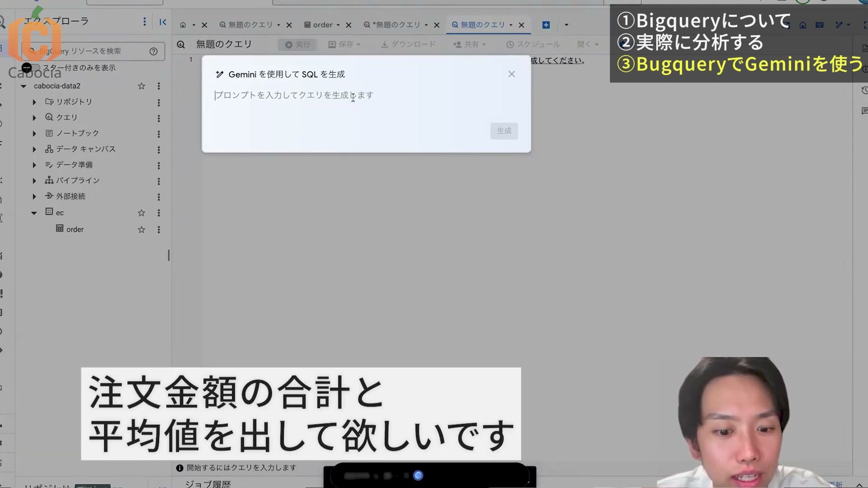Select the データ キャンバス tree item label
Viewport: 868px width, 488px height.
[86, 149]
